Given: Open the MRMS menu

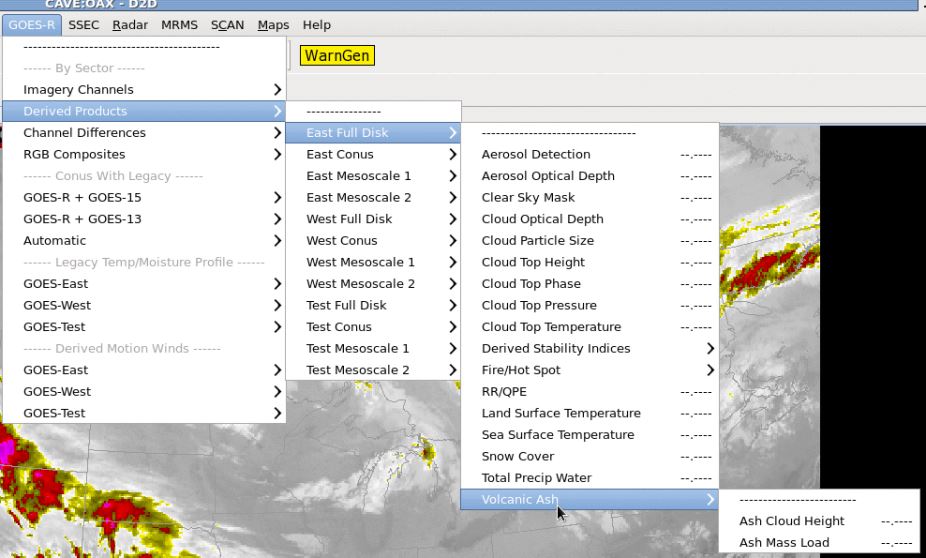Looking at the screenshot, I should tap(179, 25).
